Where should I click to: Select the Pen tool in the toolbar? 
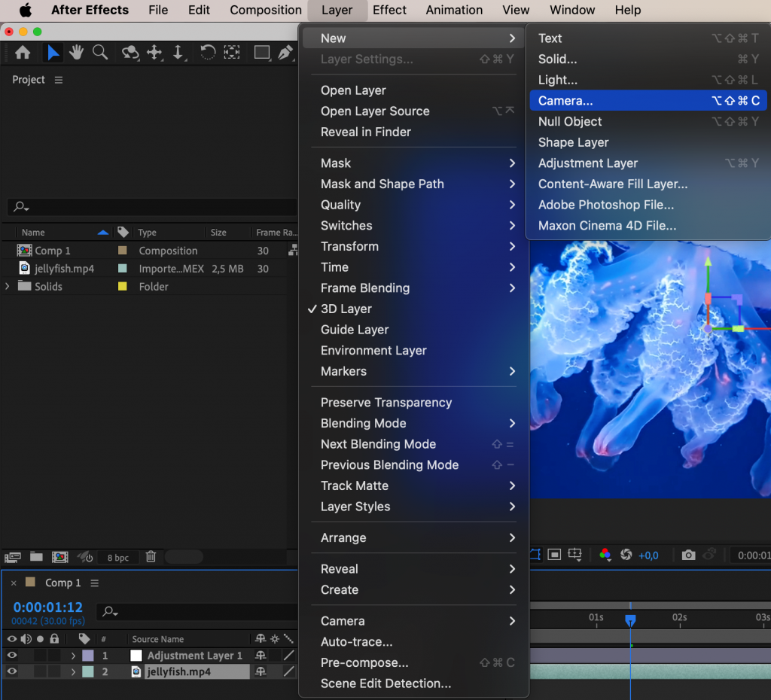click(285, 53)
